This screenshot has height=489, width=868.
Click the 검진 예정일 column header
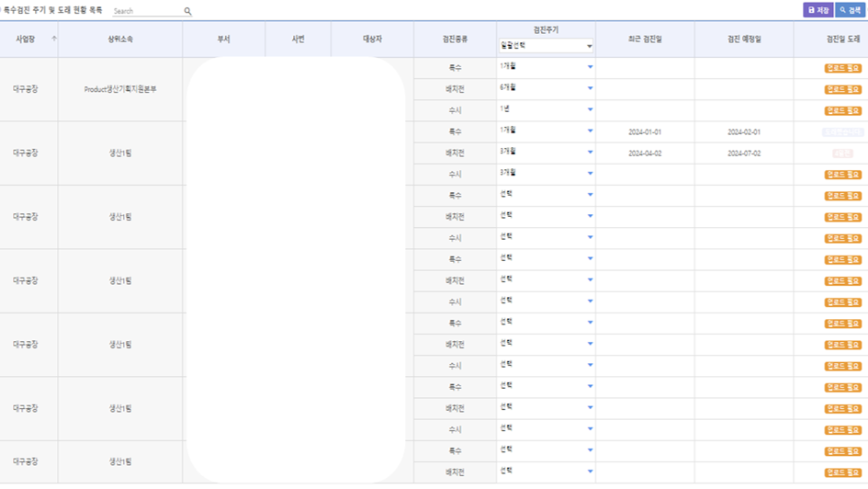(744, 40)
